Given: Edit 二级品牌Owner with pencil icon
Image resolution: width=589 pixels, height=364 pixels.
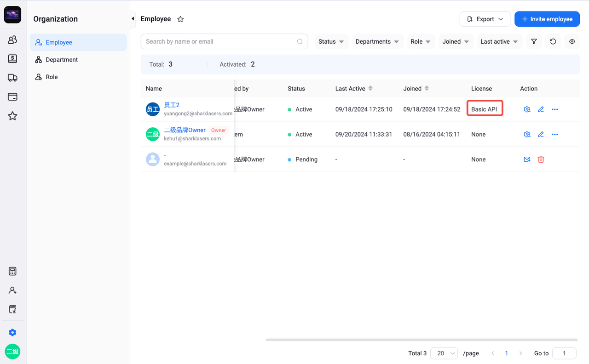Looking at the screenshot, I should tap(541, 134).
